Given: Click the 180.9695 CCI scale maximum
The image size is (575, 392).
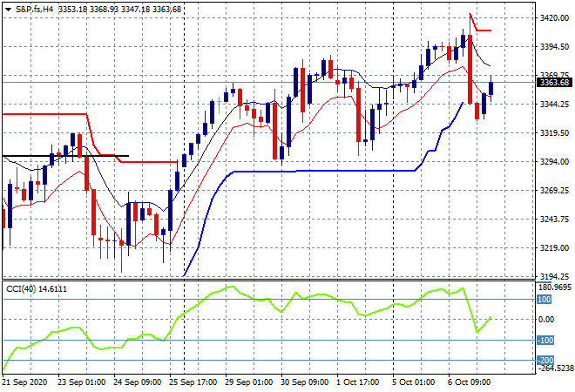Looking at the screenshot, I should coord(555,287).
